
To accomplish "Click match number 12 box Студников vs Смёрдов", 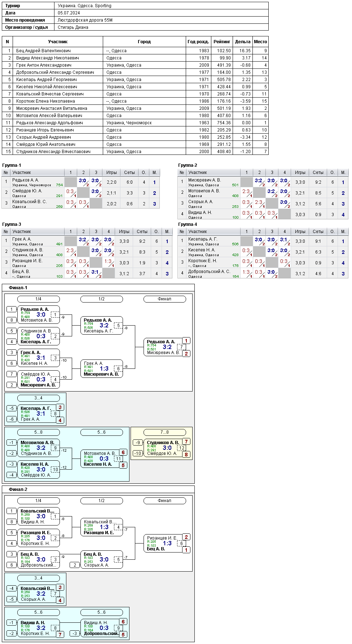I will (182, 448).
